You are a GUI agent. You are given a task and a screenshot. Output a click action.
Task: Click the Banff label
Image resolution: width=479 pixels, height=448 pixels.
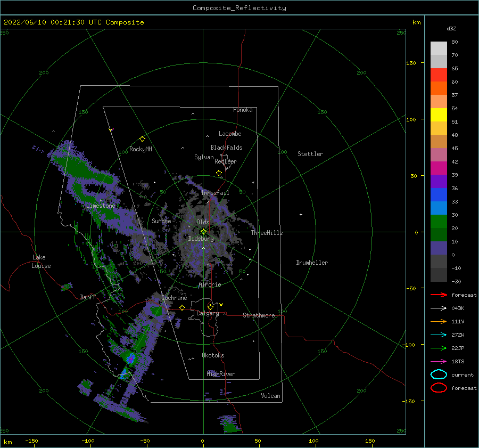click(x=88, y=297)
